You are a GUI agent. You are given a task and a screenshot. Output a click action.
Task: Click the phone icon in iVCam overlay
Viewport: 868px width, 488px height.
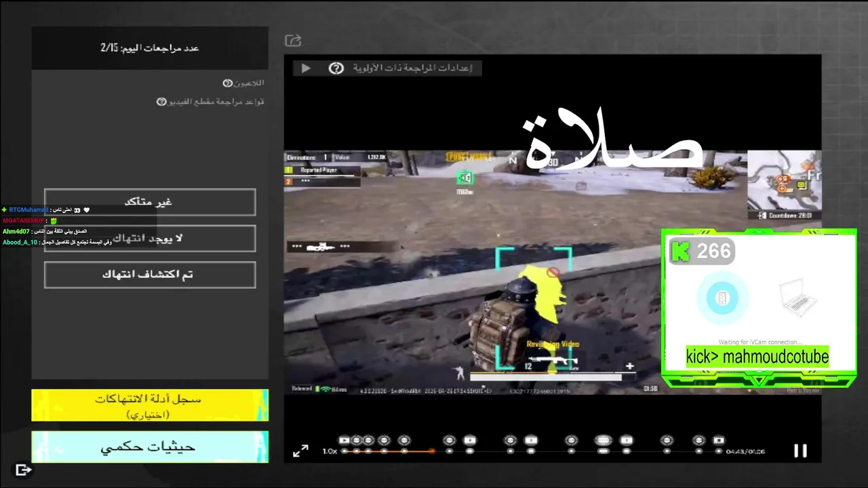722,298
